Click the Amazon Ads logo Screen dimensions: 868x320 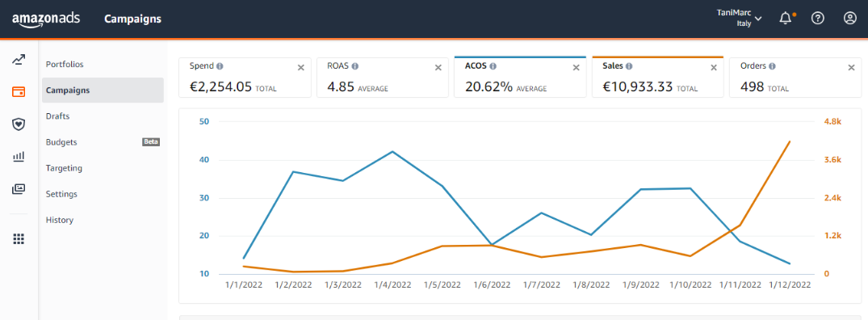pos(46,19)
